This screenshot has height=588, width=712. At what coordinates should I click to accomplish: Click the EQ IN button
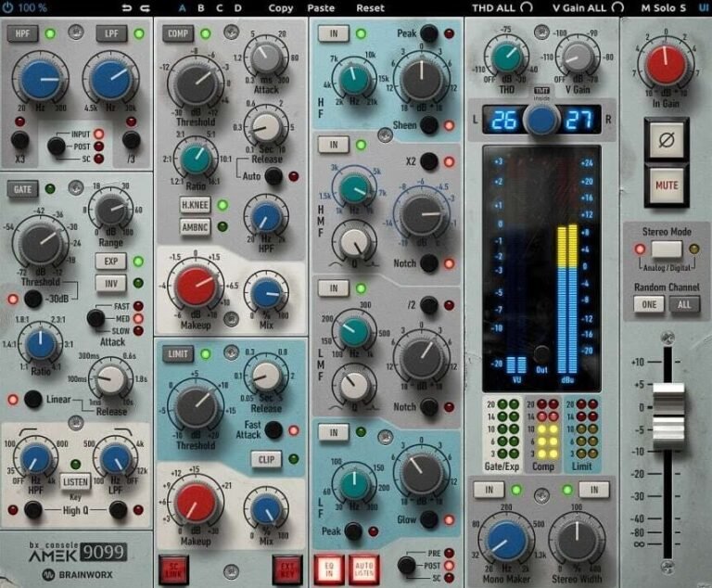(329, 569)
